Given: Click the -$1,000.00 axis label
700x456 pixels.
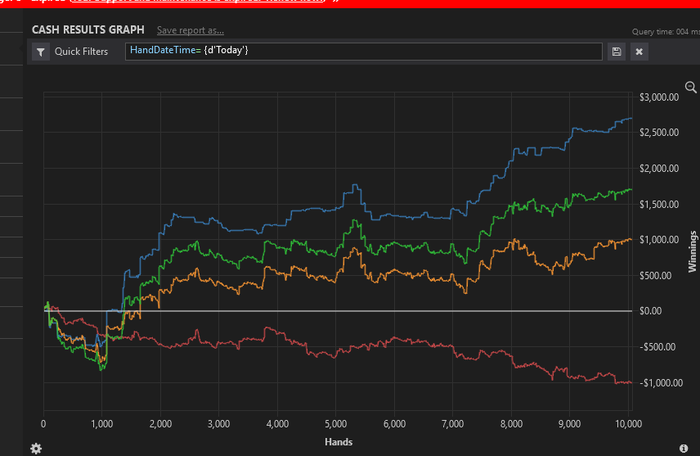Looking at the screenshot, I should pos(661,383).
